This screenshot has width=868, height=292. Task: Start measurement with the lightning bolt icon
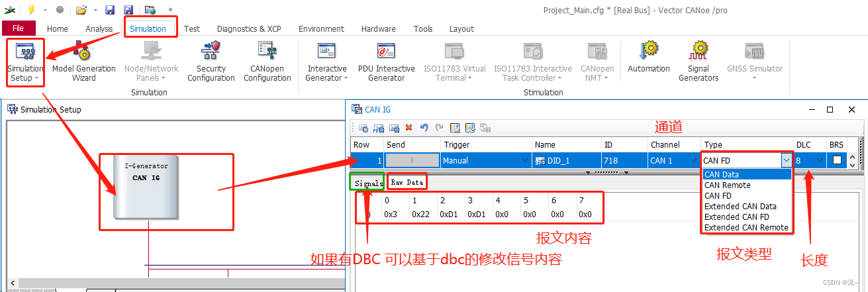tap(32, 10)
